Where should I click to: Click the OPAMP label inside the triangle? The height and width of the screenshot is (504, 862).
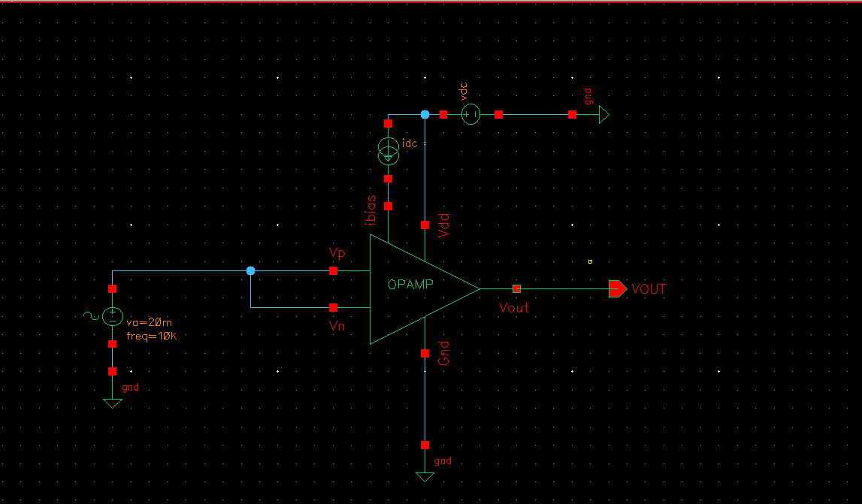[x=410, y=284]
